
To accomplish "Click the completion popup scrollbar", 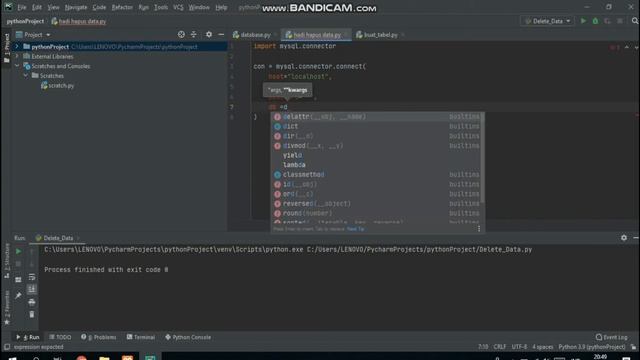I will [x=483, y=157].
